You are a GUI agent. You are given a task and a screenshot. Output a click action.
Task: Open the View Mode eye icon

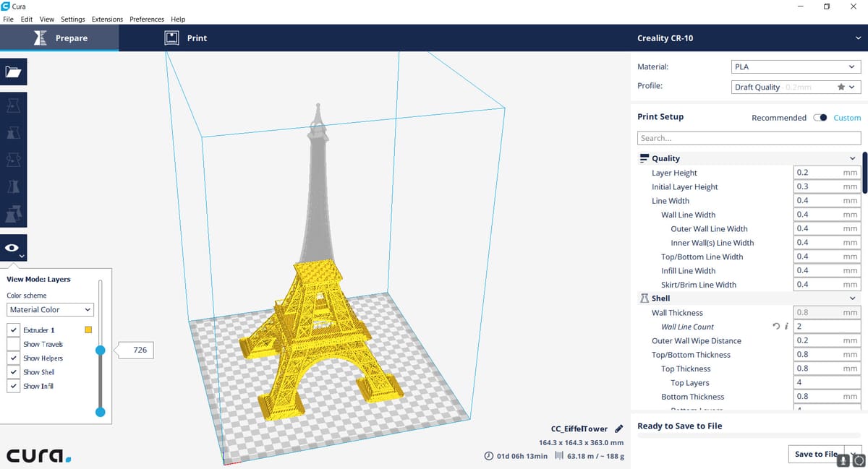(x=14, y=248)
